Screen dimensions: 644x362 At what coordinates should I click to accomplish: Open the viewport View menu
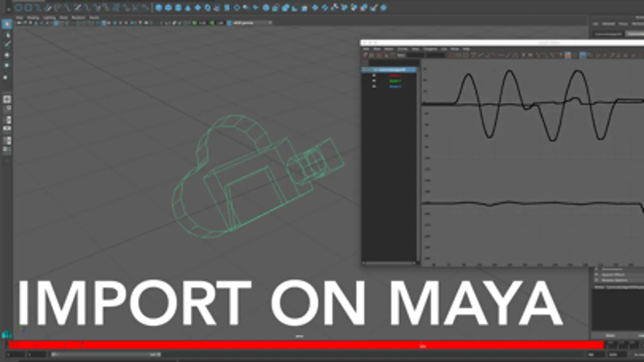(x=19, y=18)
